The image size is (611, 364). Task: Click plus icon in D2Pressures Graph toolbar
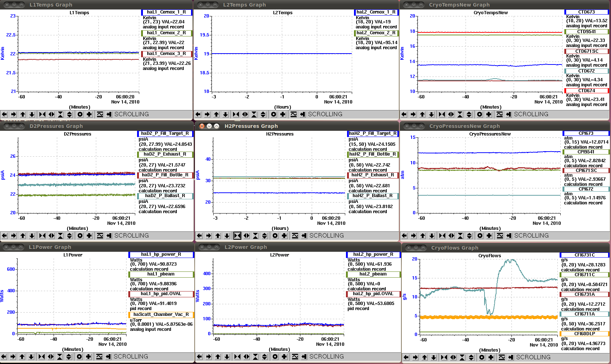[89, 236]
